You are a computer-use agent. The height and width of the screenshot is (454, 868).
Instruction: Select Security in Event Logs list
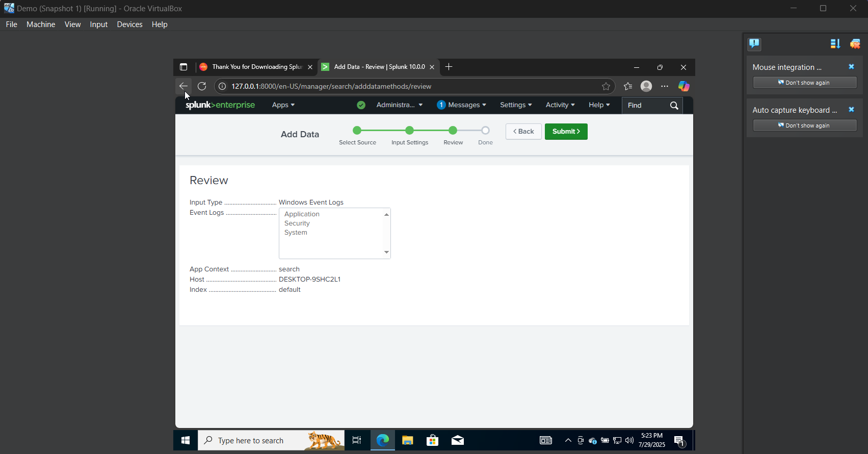click(297, 223)
